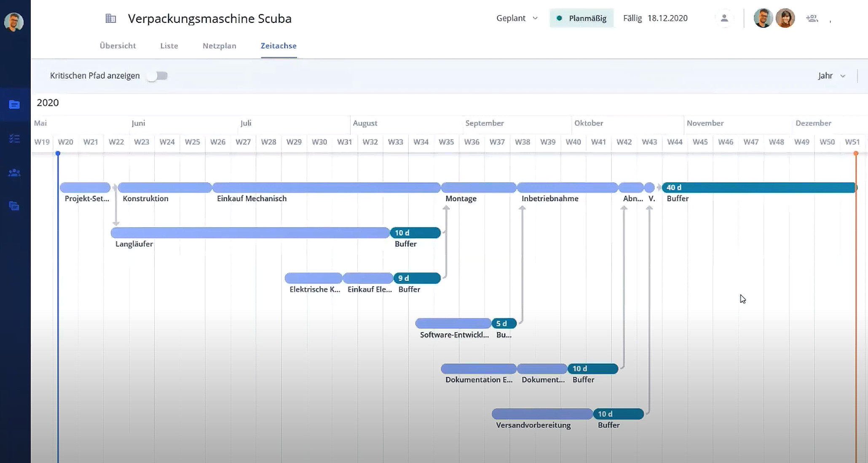Image resolution: width=868 pixels, height=463 pixels.
Task: Select the male team member avatar
Action: [763, 18]
